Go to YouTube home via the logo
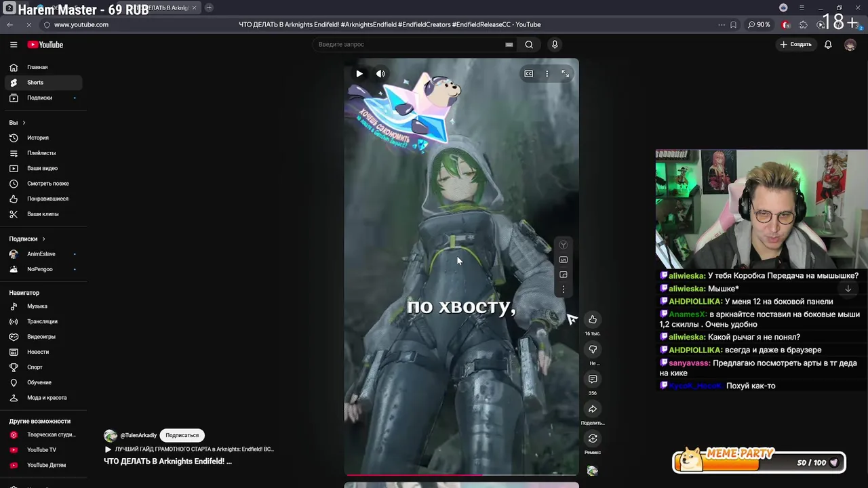868x488 pixels. 45,45
